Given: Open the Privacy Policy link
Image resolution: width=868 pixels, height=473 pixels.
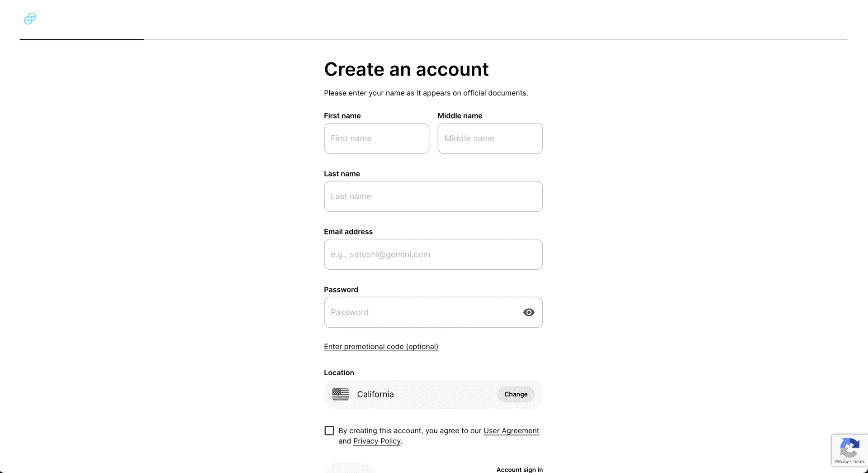Looking at the screenshot, I should point(377,441).
